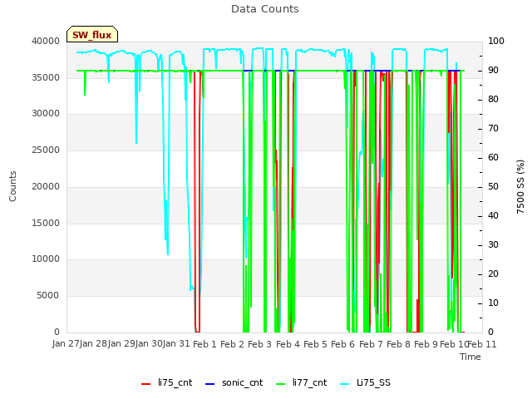Click the 10000 left axis tick label
The width and height of the screenshot is (532, 399).
46,259
